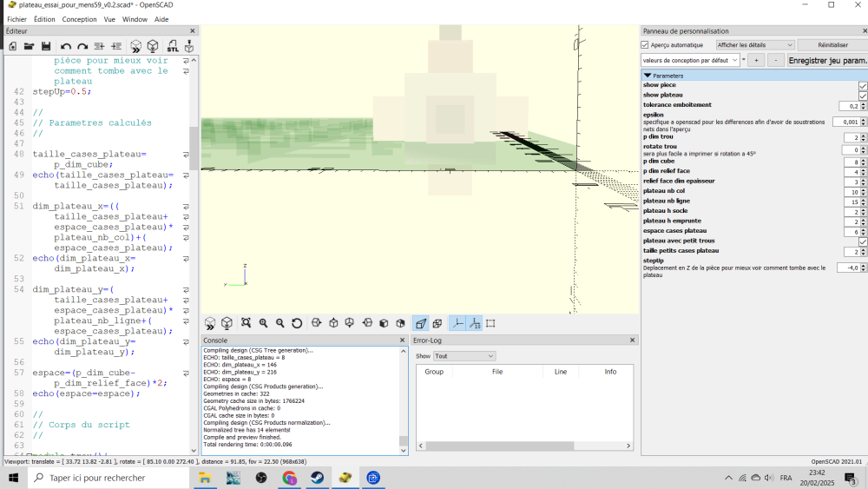Click the Enregistrer jeu param. button

[x=827, y=61]
